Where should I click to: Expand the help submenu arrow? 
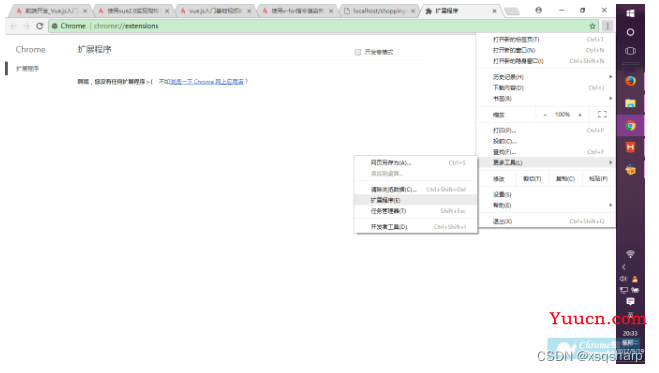[x=610, y=205]
